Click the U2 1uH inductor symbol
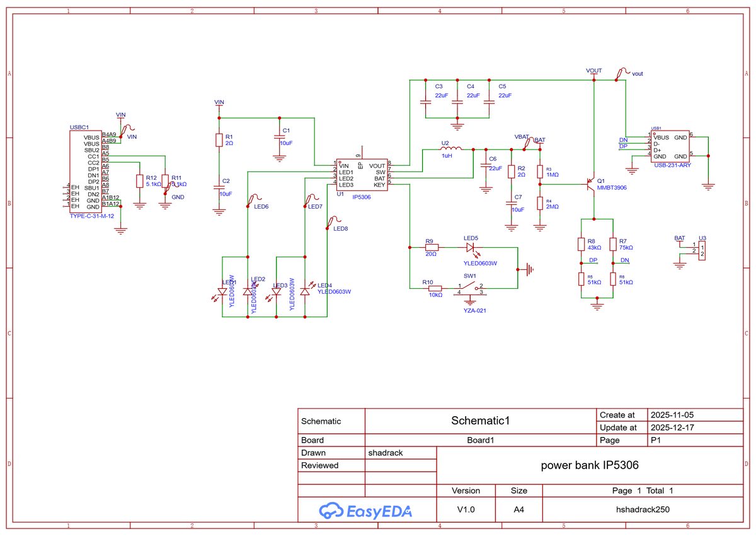The image size is (756, 536). (x=450, y=149)
